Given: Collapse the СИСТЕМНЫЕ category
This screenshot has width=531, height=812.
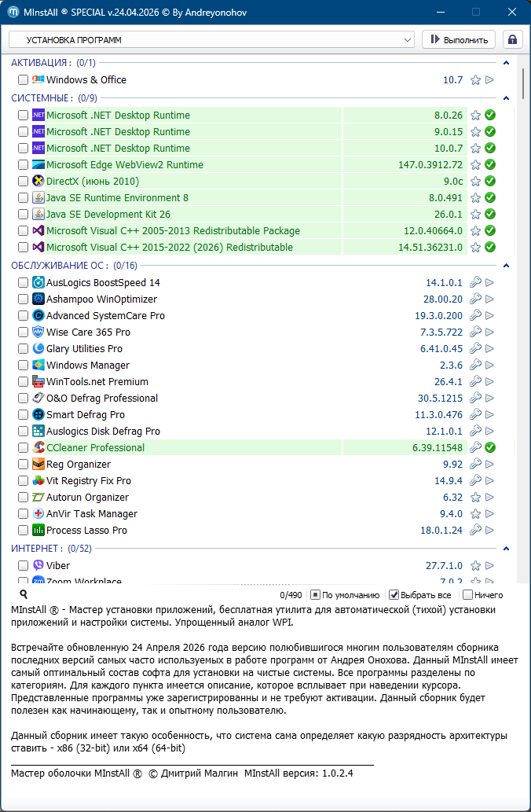Looking at the screenshot, I should (x=507, y=98).
